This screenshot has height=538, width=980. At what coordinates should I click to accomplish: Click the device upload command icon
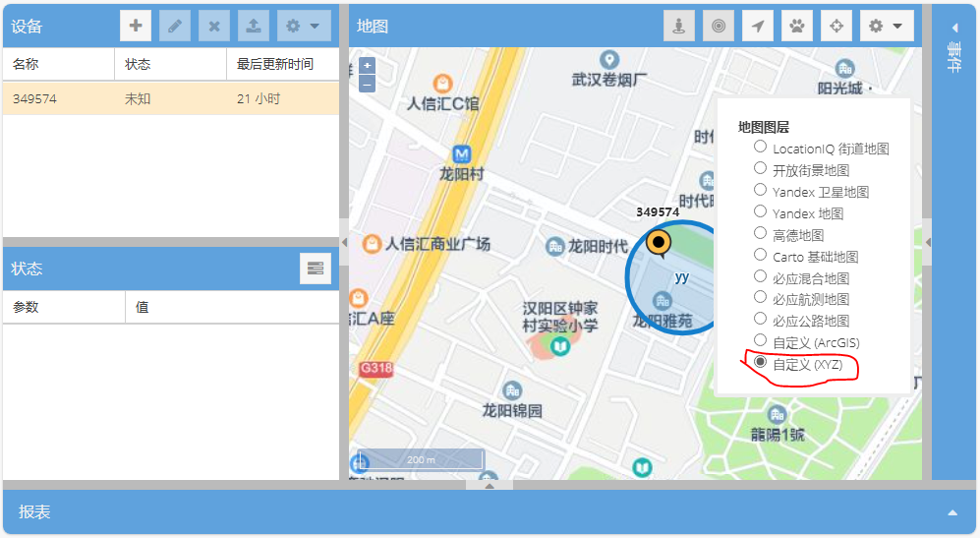(254, 26)
